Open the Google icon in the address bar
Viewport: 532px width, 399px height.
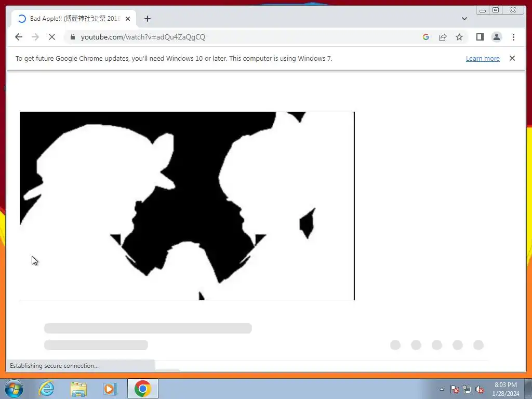coord(426,37)
